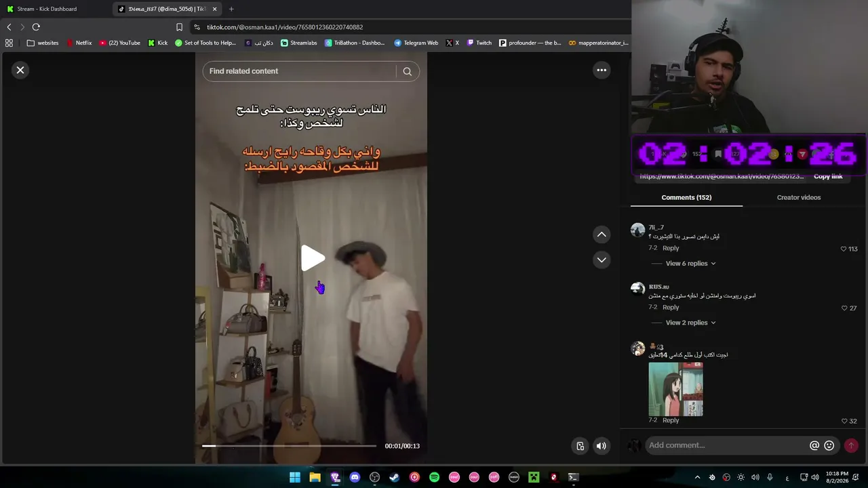Open the TriBathon Dashboard bookmark

355,43
